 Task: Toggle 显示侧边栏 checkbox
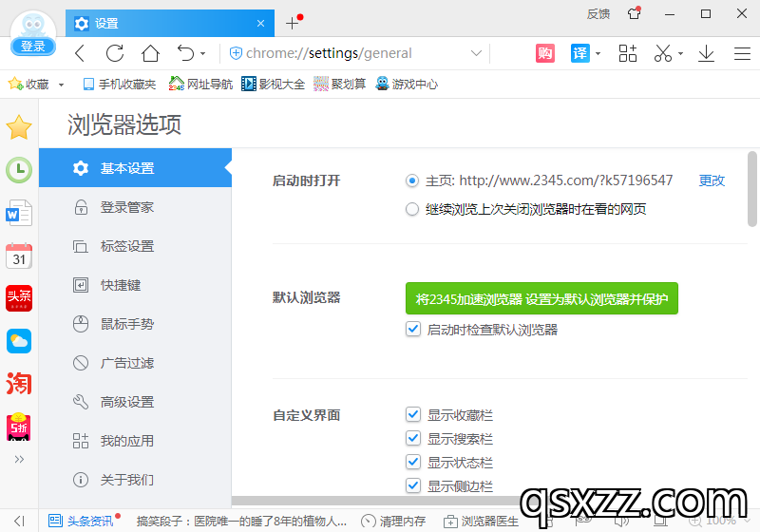[x=413, y=485]
